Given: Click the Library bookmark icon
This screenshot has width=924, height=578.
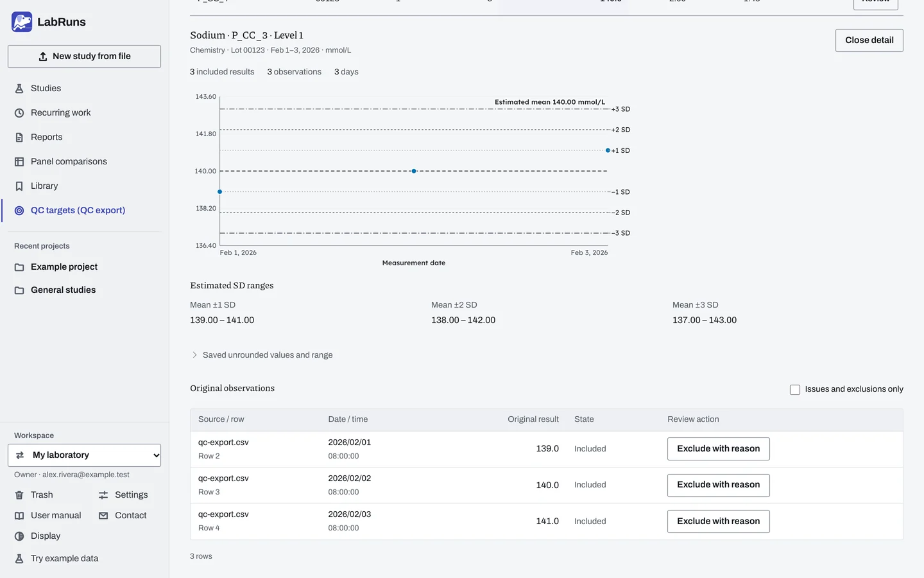Looking at the screenshot, I should (x=19, y=186).
